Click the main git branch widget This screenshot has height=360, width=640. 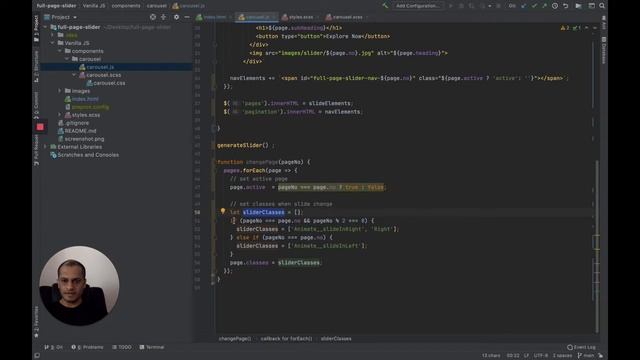click(586, 356)
